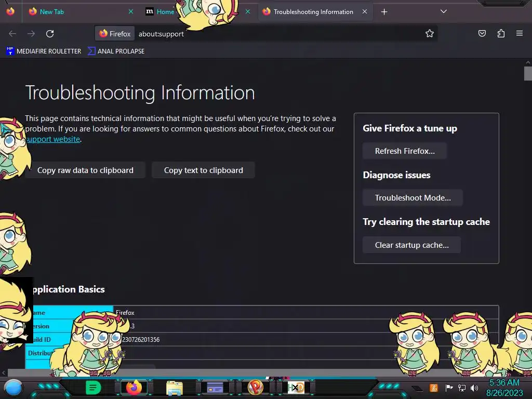
Task: Click Clear startup cache... button
Action: tap(411, 245)
